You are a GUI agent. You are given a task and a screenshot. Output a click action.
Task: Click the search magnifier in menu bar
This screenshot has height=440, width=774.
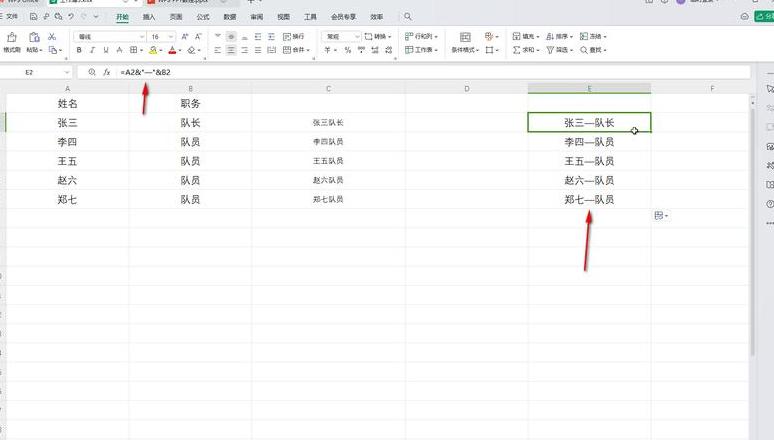[x=408, y=16]
